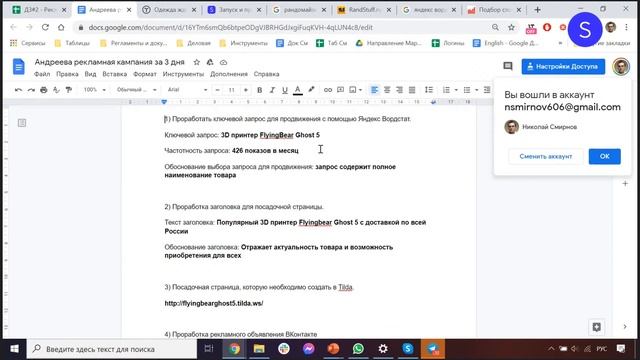
Task: Open the highlight color tool
Action: pos(311,90)
